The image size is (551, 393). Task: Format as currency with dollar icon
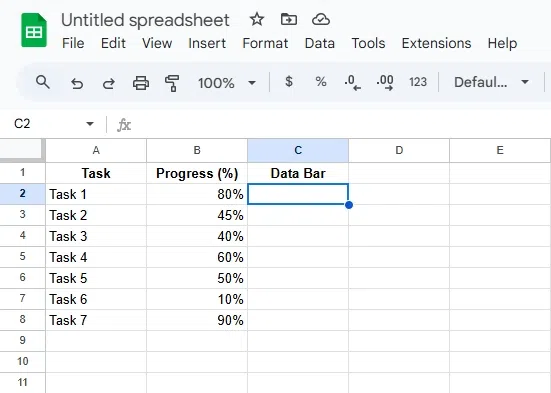289,82
